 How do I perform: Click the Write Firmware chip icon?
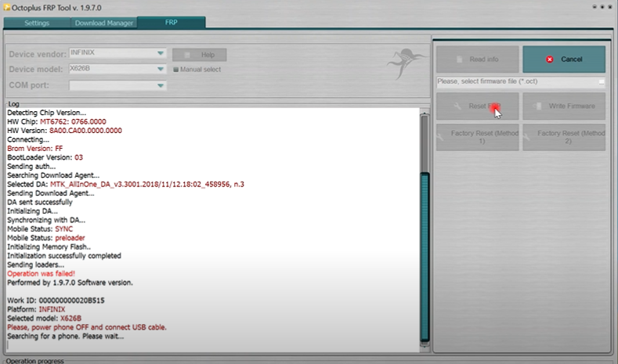pos(537,106)
